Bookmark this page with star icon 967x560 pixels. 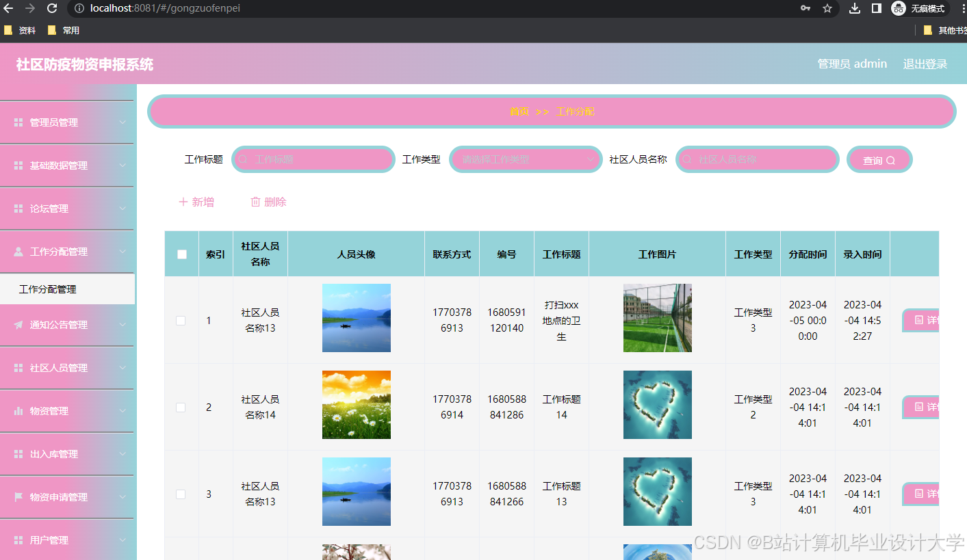827,8
